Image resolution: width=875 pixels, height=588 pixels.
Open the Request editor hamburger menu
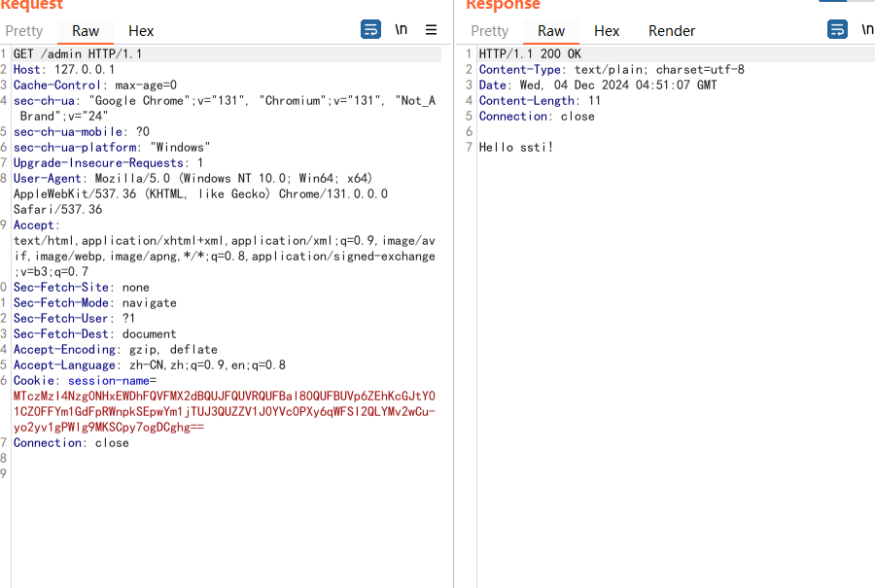pos(432,30)
